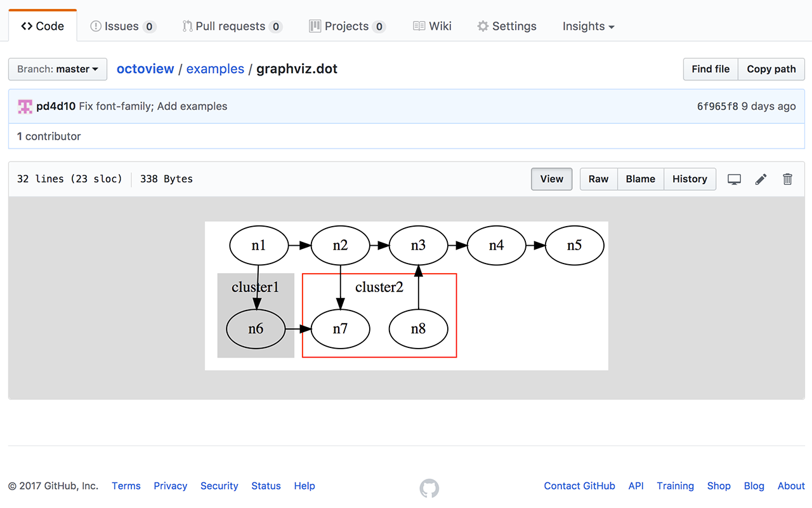The image size is (812, 508).
Task: Open the Settings gear tab
Action: [x=507, y=26]
